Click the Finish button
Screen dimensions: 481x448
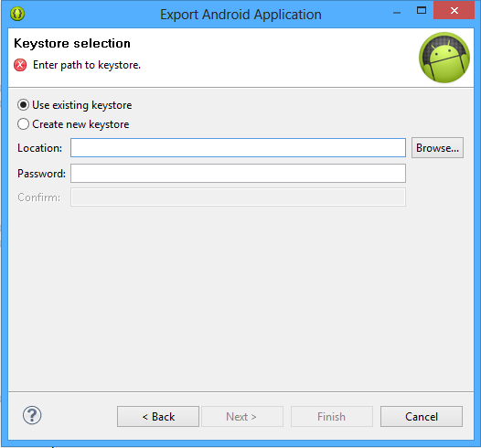click(x=332, y=416)
